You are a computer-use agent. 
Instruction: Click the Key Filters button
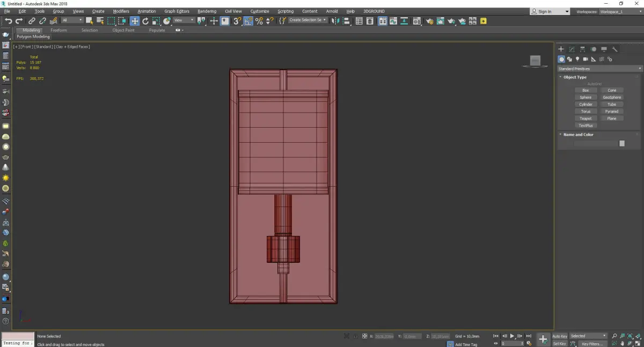[592, 344]
